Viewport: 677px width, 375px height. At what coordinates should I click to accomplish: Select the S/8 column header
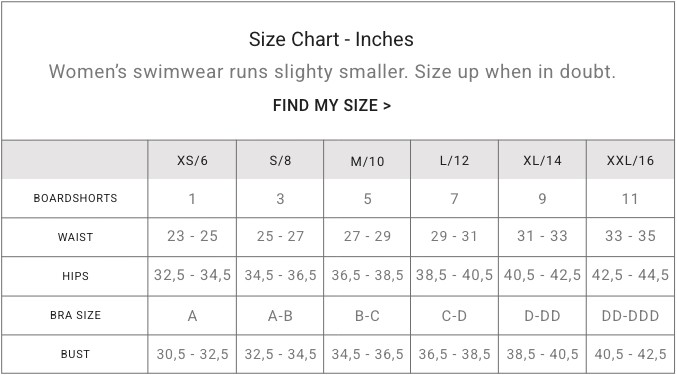click(280, 161)
